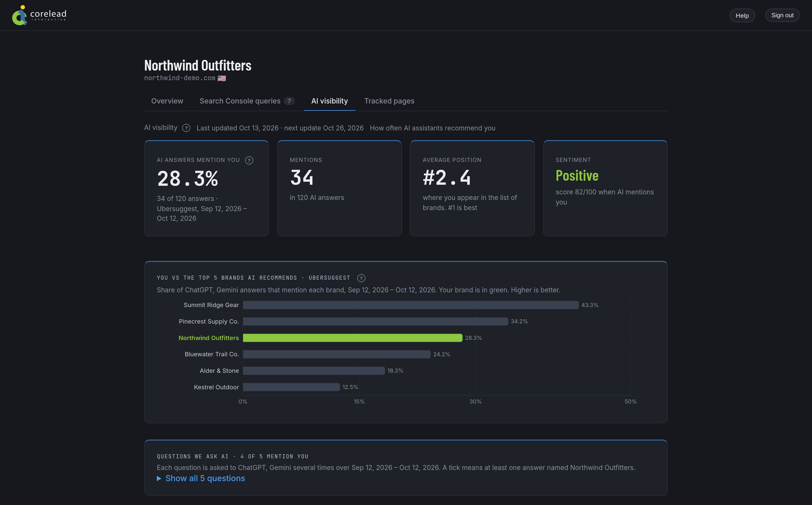Click the 18.3% bar value label
This screenshot has height=505, width=812.
click(x=395, y=371)
